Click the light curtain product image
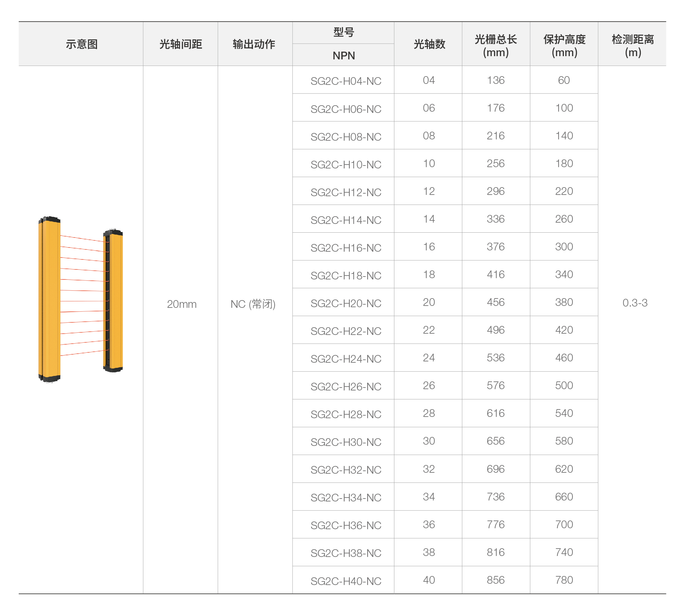The image size is (685, 616). pos(81,299)
